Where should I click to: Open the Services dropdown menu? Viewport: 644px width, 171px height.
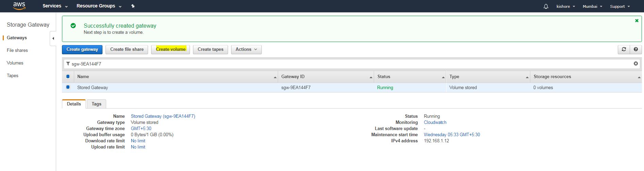[x=55, y=6]
